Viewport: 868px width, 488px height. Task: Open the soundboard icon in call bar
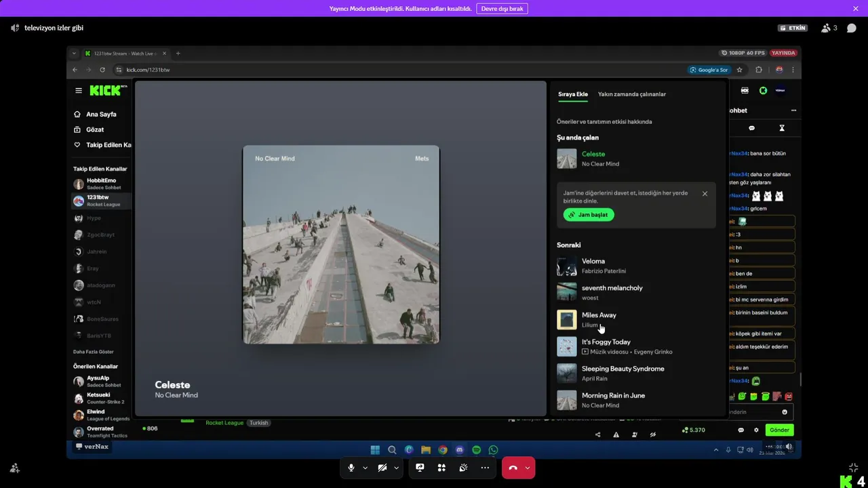463,468
